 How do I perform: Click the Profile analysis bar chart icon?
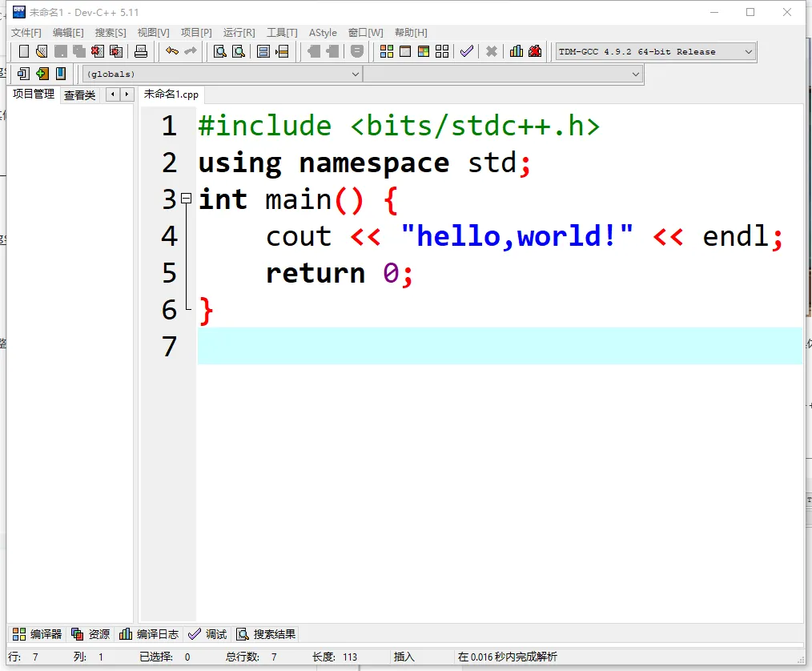click(517, 51)
